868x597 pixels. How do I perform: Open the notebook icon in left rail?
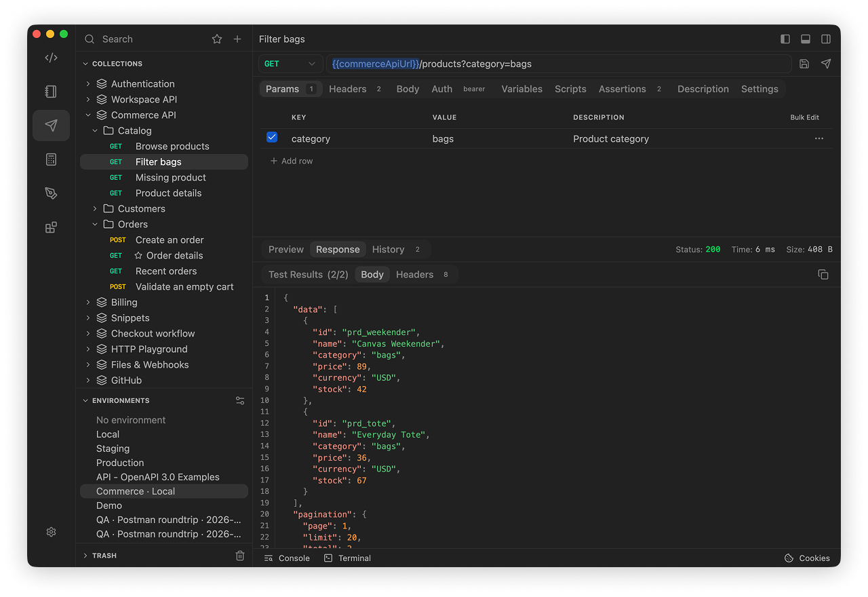51,92
